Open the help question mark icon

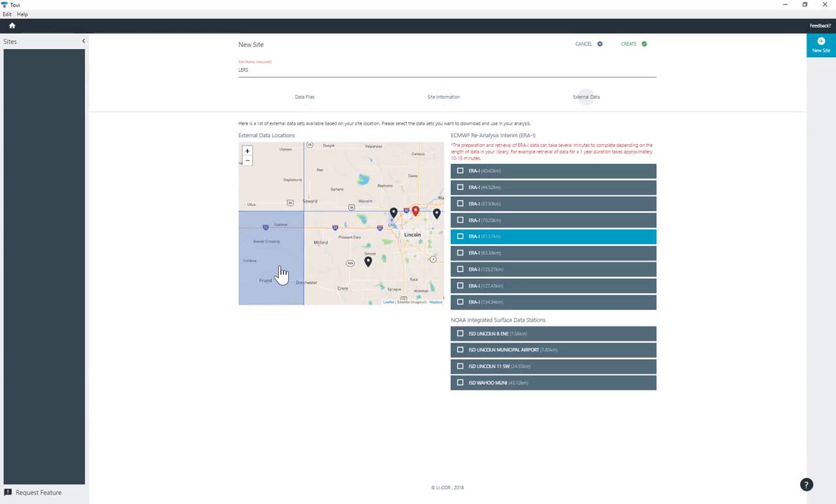pyautogui.click(x=807, y=484)
